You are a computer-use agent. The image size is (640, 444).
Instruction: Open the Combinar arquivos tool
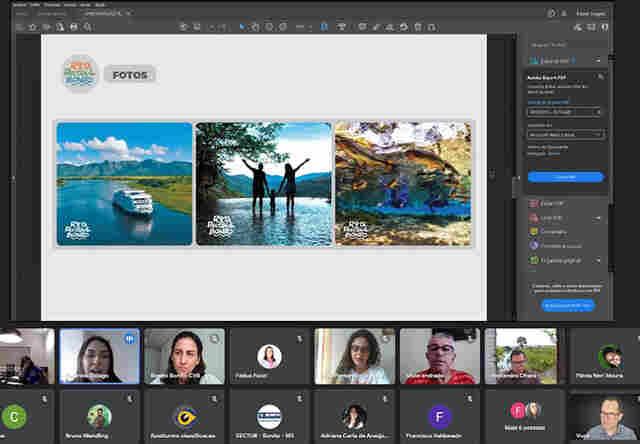coord(556,246)
